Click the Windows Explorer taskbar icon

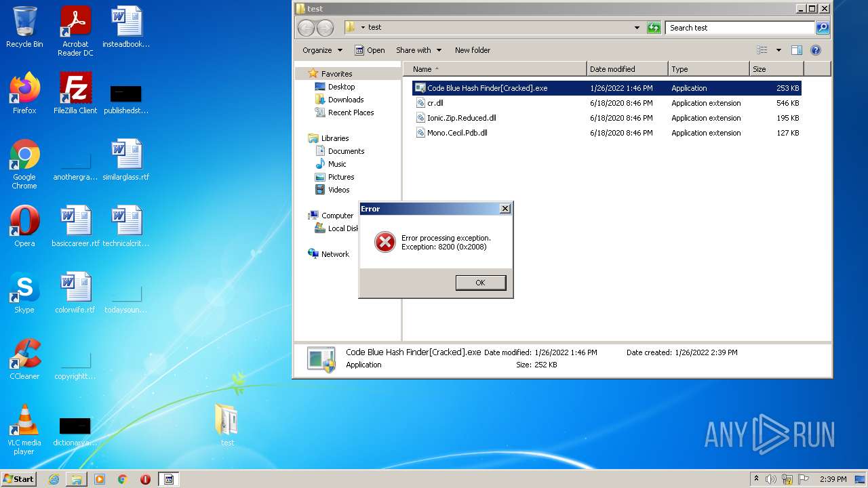coord(77,479)
